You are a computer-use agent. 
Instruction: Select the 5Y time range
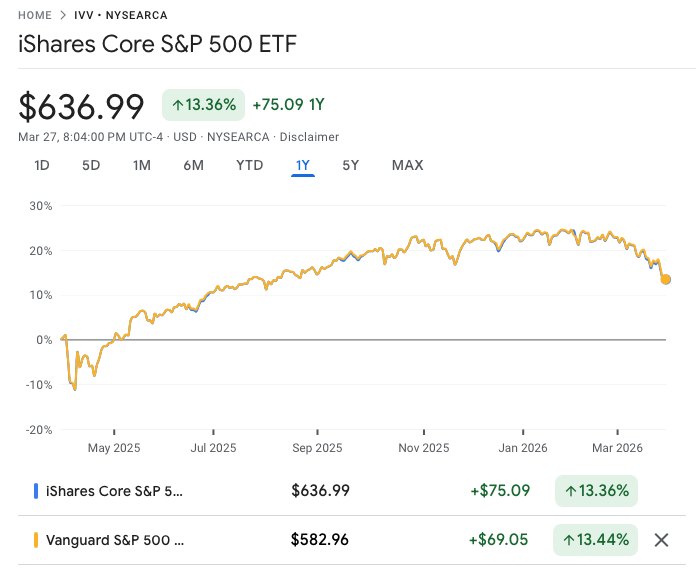350,165
